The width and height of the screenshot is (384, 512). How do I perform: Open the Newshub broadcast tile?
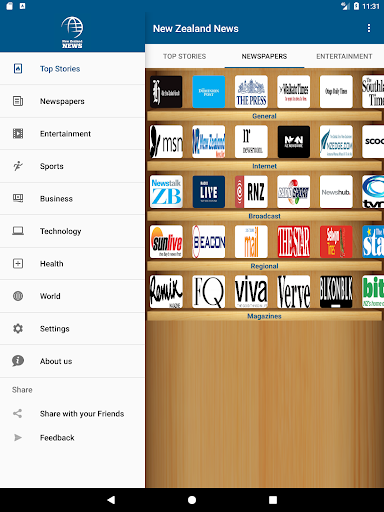(336, 192)
